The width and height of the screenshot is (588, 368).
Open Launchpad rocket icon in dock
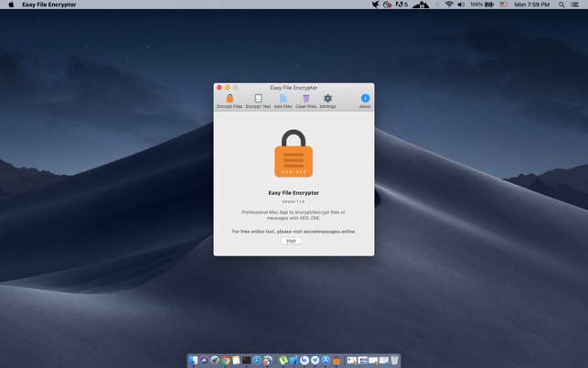click(x=215, y=361)
